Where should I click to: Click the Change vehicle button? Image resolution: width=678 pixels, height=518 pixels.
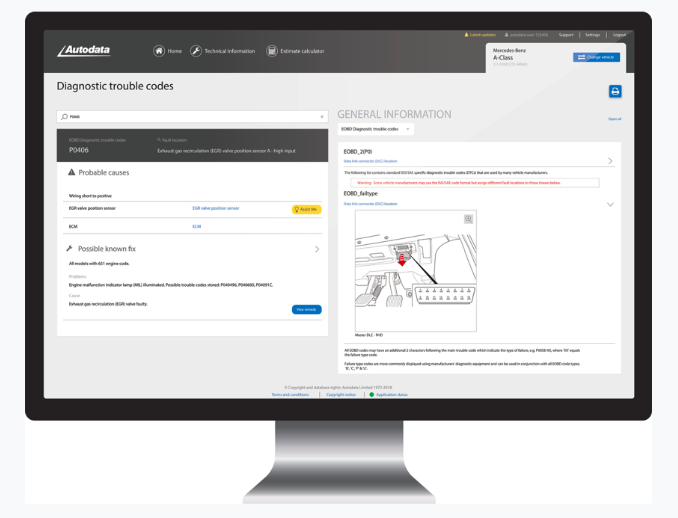[596, 57]
